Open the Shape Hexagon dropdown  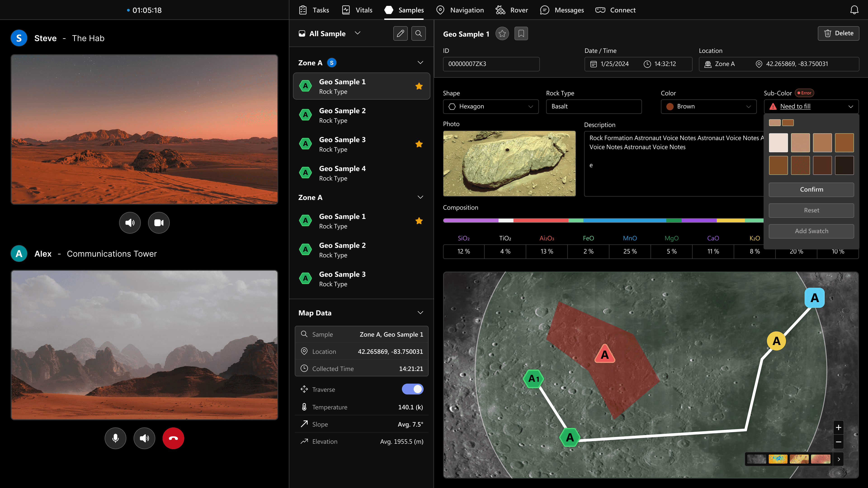click(491, 106)
